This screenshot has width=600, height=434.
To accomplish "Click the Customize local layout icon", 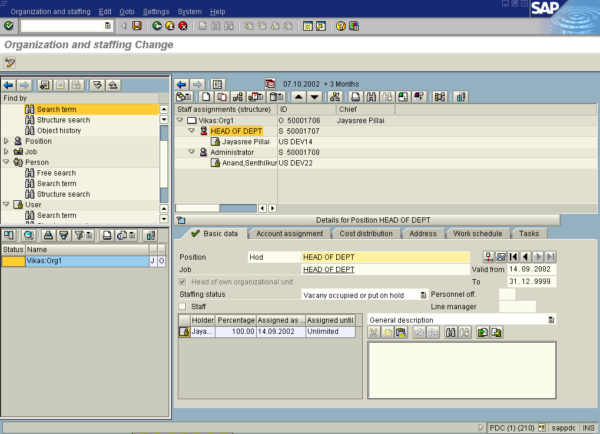I will coord(354,26).
